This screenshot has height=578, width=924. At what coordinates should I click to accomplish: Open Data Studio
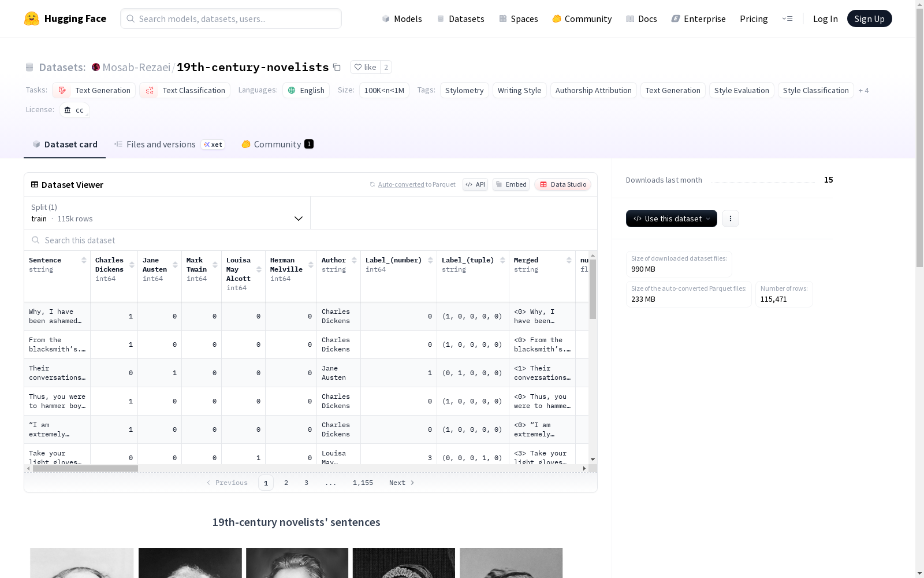click(562, 184)
